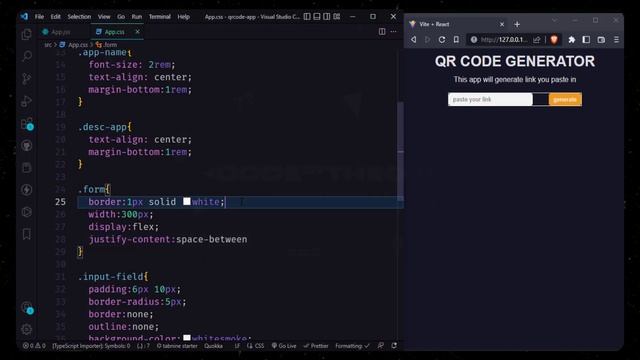Open the Help menu
The image size is (640, 360).
click(183, 17)
